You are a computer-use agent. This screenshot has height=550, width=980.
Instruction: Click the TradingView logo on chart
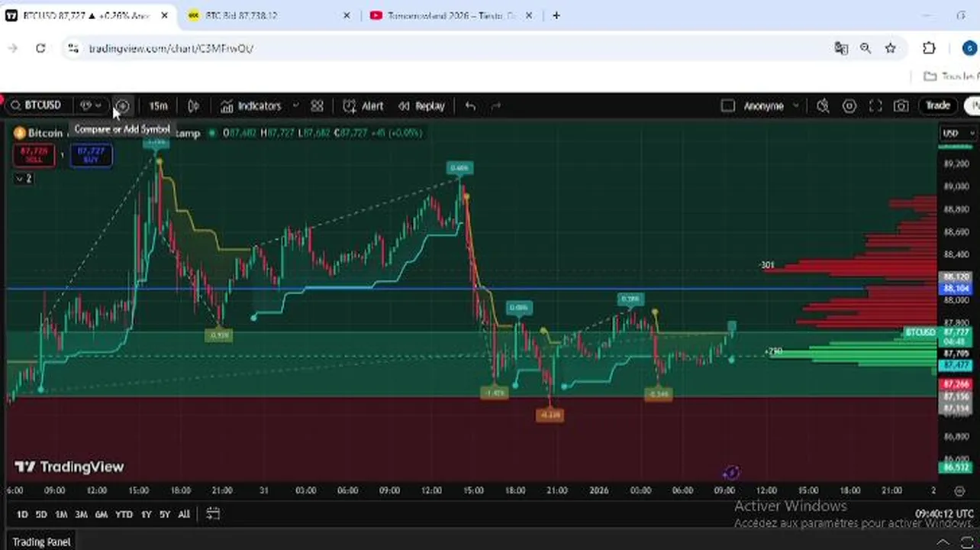(69, 467)
